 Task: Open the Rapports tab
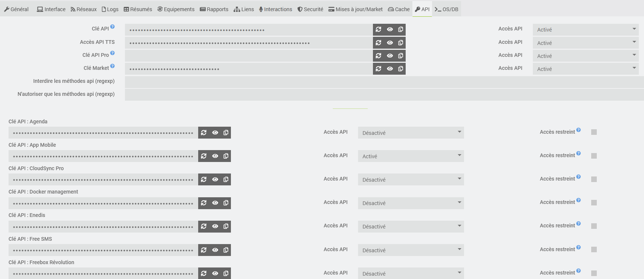[x=214, y=9]
